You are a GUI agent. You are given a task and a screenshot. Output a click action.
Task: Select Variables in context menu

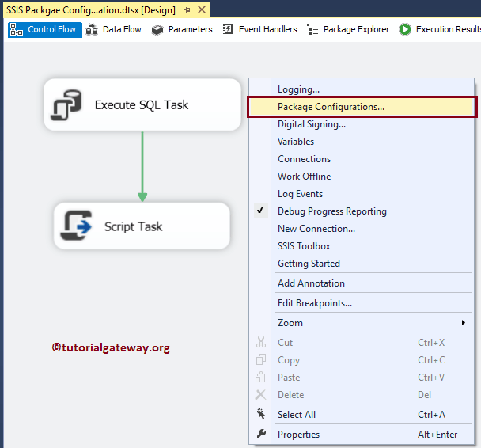[362, 142]
